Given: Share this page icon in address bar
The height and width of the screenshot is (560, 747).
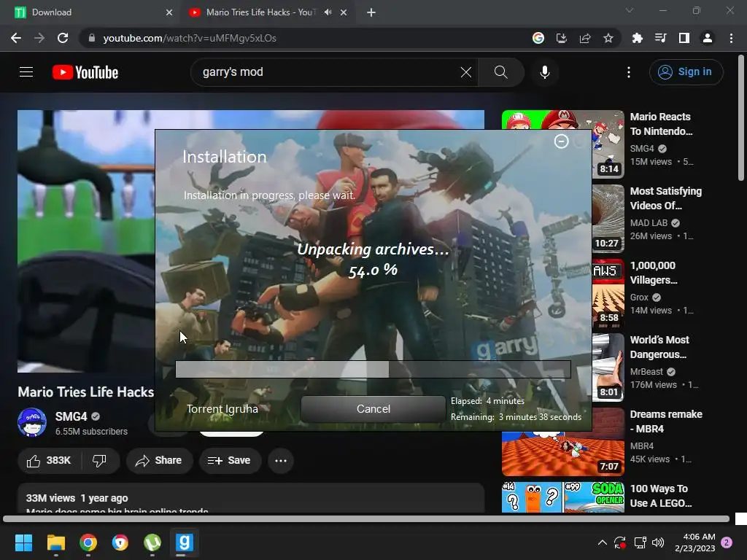Looking at the screenshot, I should 585,38.
